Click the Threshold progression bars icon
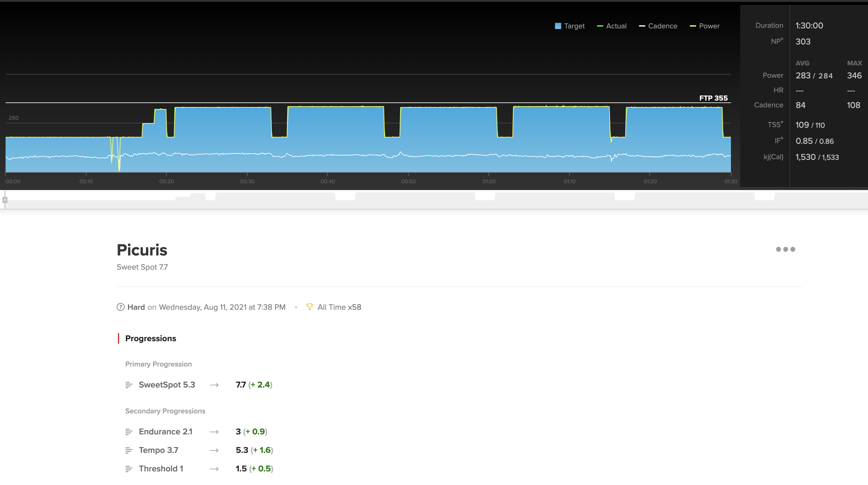 129,469
